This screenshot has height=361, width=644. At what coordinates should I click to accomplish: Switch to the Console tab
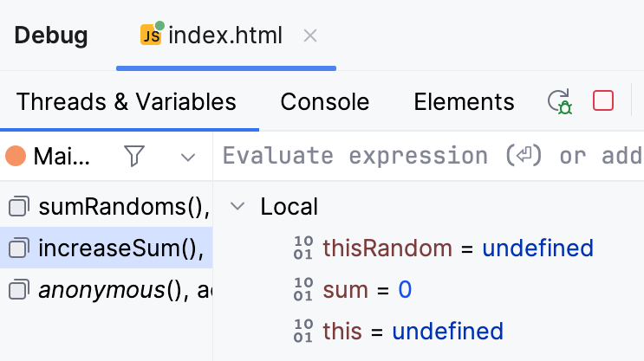[325, 101]
